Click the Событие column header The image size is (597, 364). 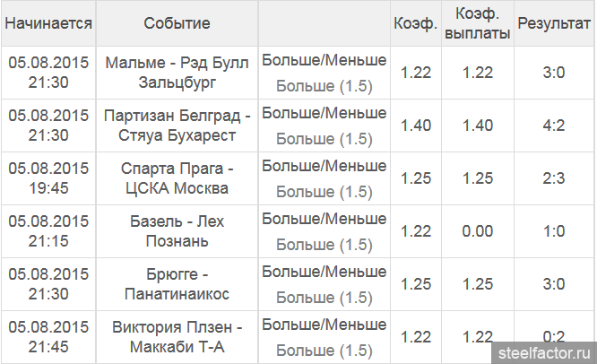point(177,22)
